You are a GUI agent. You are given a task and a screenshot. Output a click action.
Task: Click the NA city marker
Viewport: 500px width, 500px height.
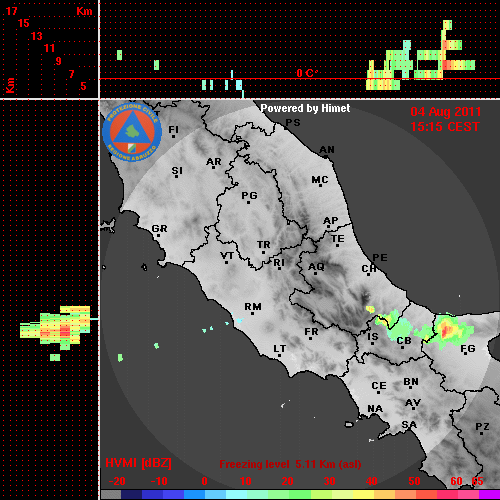[x=375, y=409]
